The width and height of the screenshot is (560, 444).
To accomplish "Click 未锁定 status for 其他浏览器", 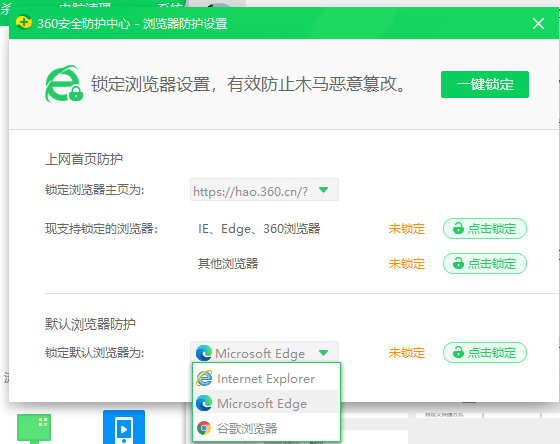I will tap(407, 264).
